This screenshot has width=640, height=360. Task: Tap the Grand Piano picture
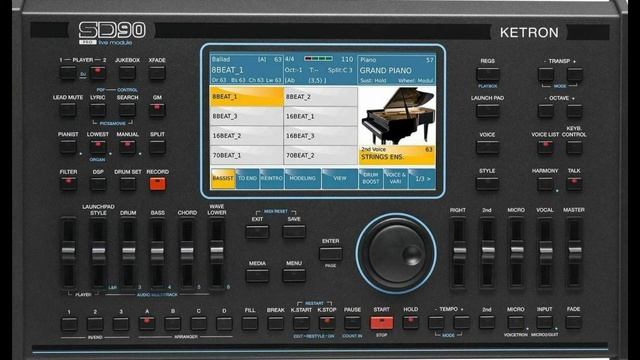397,116
